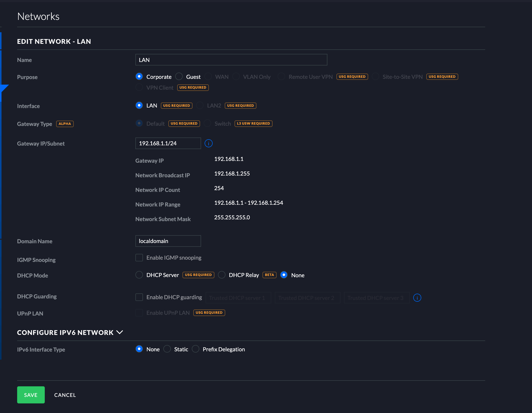Screen dimensions: 532x413
Task: Select Static IPv6 interface type
Action: pyautogui.click(x=167, y=349)
